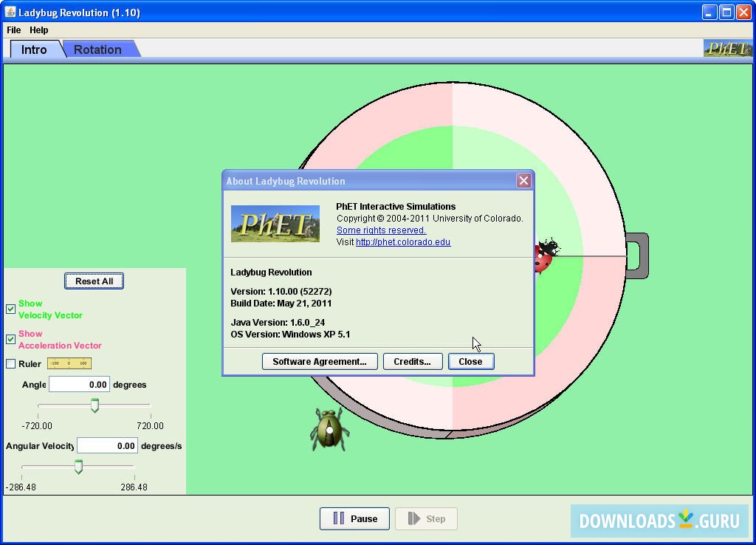Open the File menu
Viewport: 756px width, 545px height.
tap(13, 30)
